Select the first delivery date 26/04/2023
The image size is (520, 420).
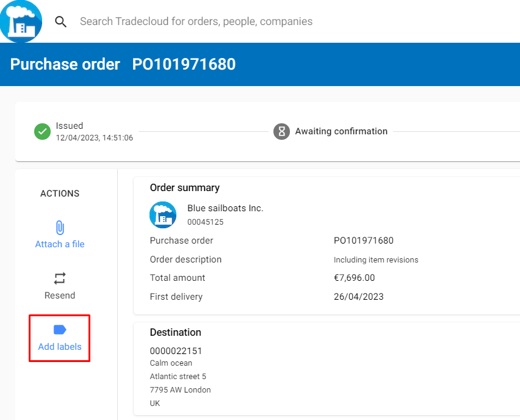[x=358, y=297]
